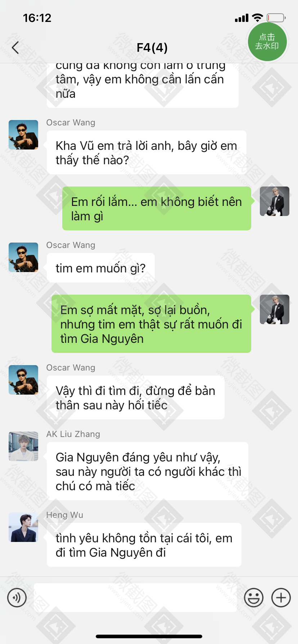The image size is (298, 644).
Task: Tap the battery indicator in status bar
Action: pos(276,18)
